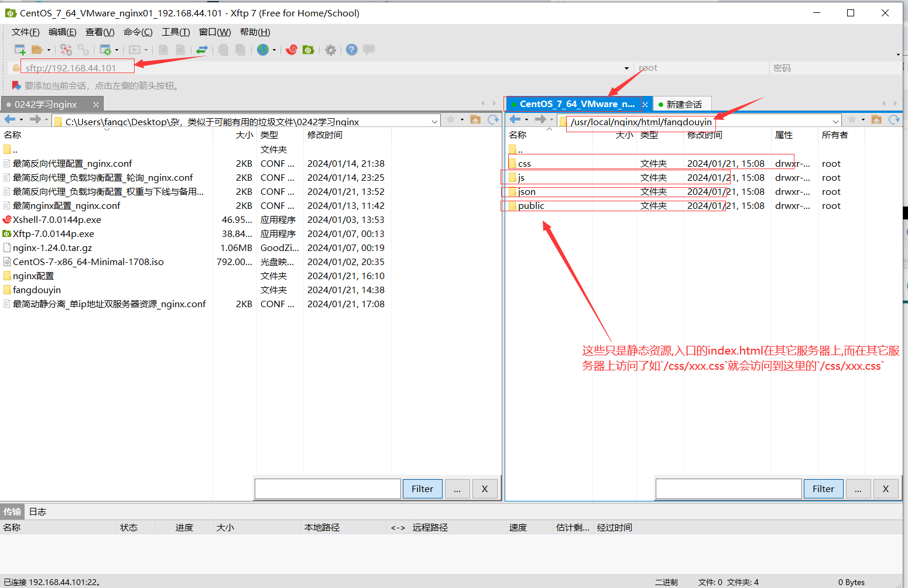Go to parent folder in remote pane
Viewport: 908px width, 588px height.
[876, 119]
